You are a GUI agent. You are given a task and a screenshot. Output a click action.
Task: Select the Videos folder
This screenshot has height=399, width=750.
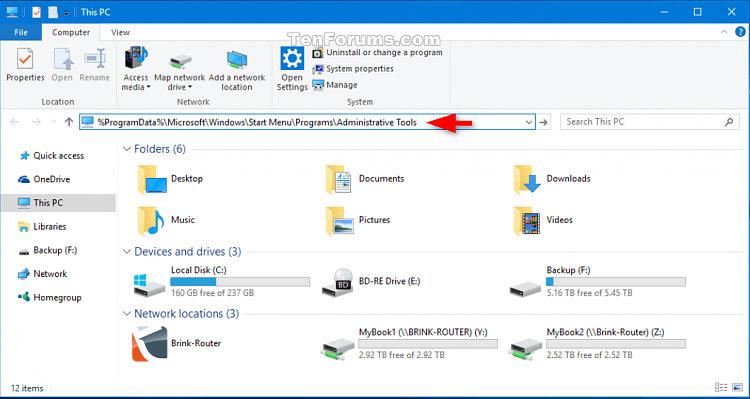543,220
